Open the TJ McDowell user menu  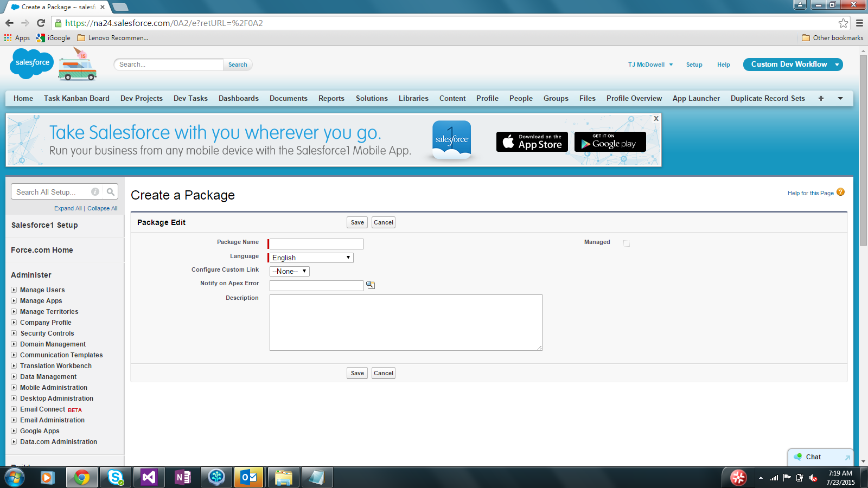[650, 65]
